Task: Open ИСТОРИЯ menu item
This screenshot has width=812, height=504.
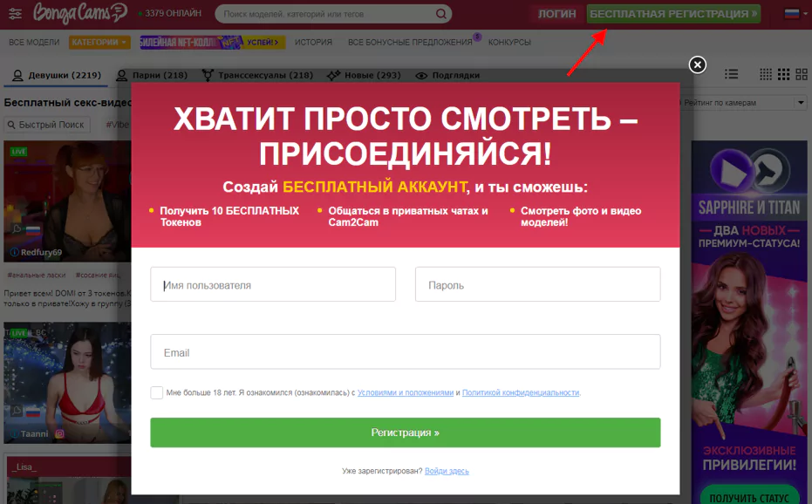Action: pos(313,42)
